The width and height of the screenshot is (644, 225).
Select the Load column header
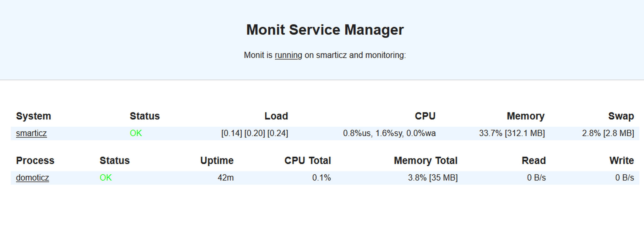point(276,116)
